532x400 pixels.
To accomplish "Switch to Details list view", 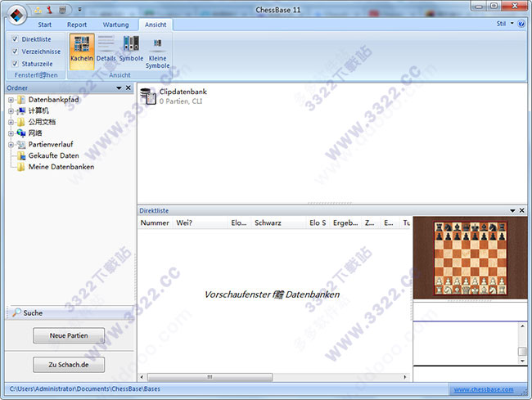I will pos(106,49).
